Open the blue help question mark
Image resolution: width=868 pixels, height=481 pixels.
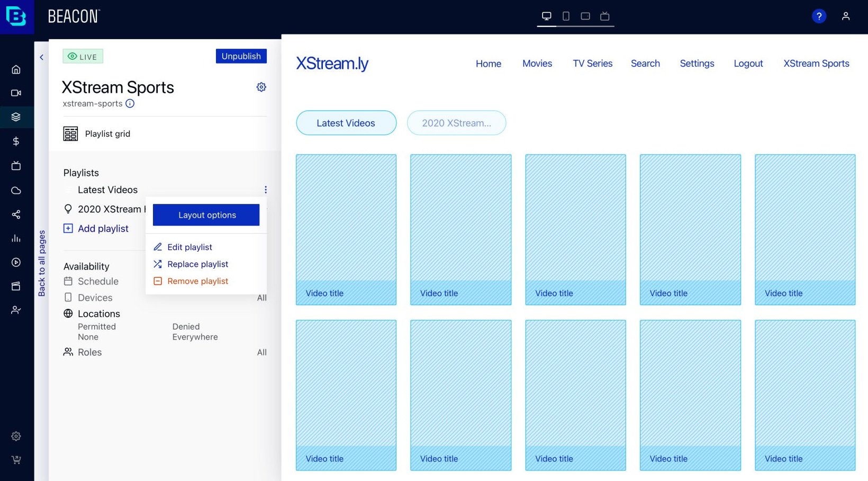[819, 16]
